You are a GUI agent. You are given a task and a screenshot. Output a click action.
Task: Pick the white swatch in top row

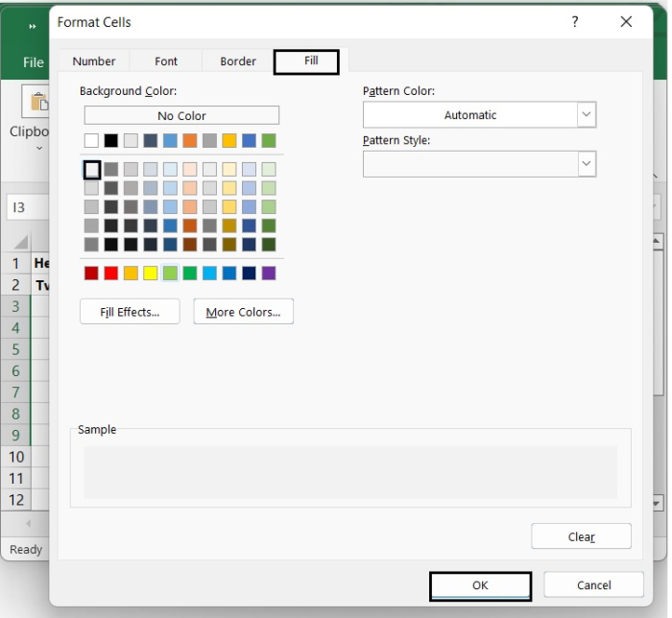point(91,140)
